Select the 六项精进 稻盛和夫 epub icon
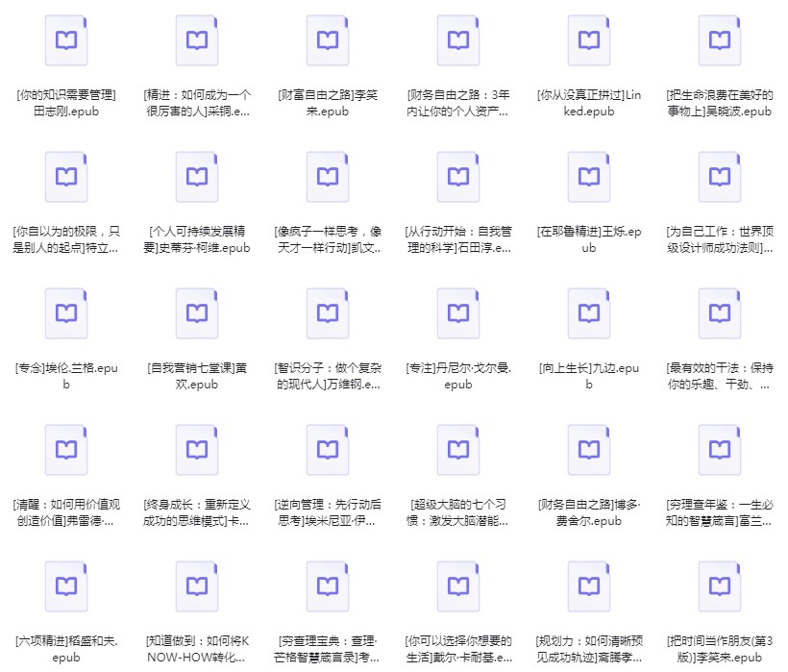 pos(66,586)
